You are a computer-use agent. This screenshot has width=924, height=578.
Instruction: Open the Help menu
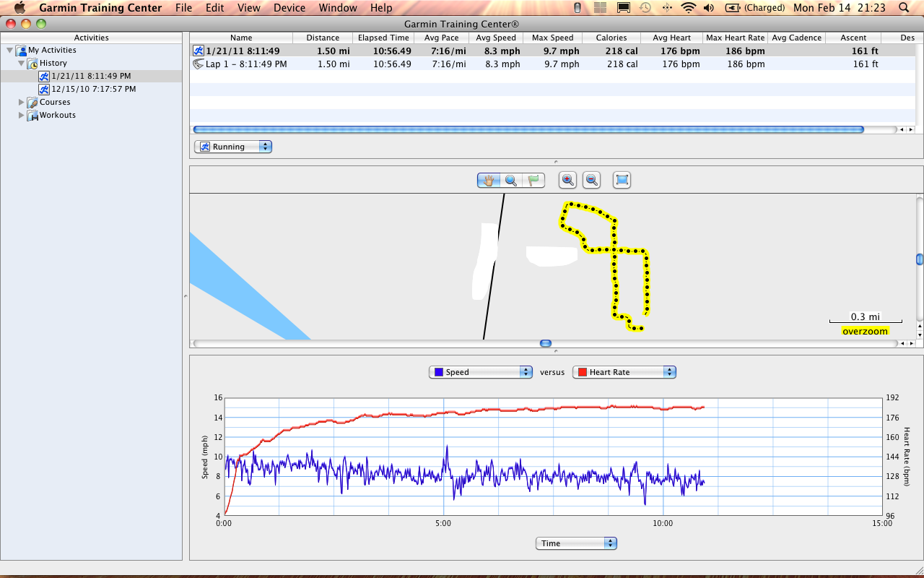[381, 8]
